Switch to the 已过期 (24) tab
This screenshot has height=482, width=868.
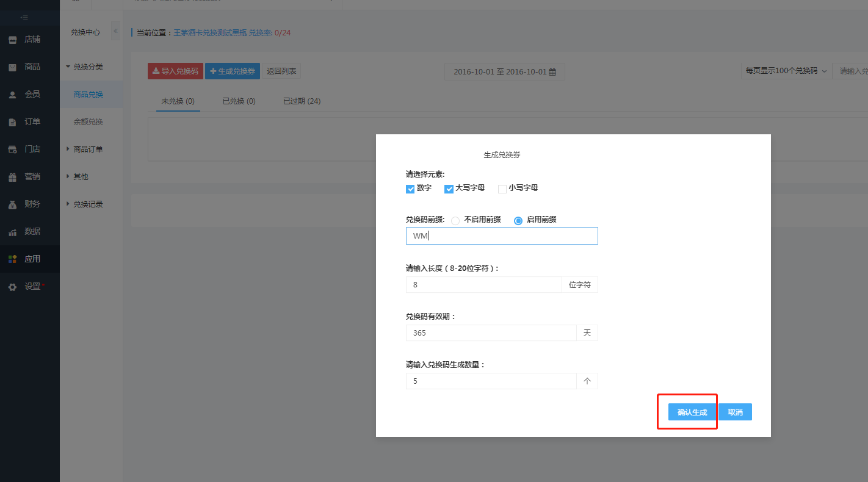click(x=302, y=101)
